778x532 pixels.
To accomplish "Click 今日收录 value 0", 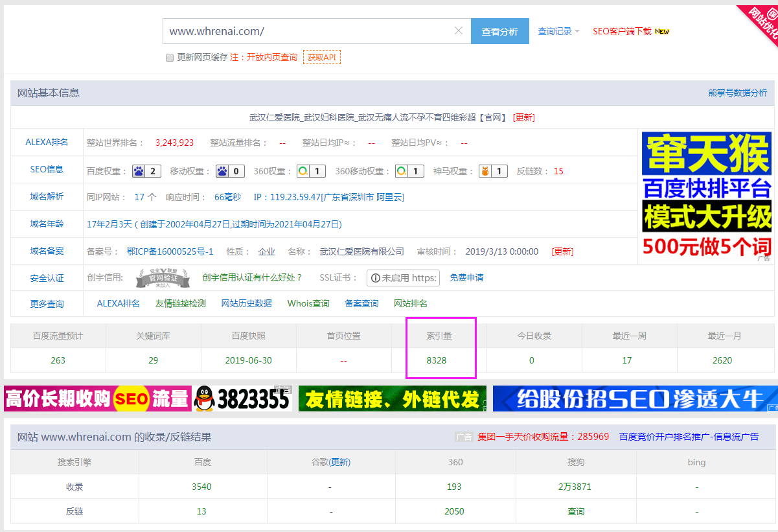I will pyautogui.click(x=531, y=360).
